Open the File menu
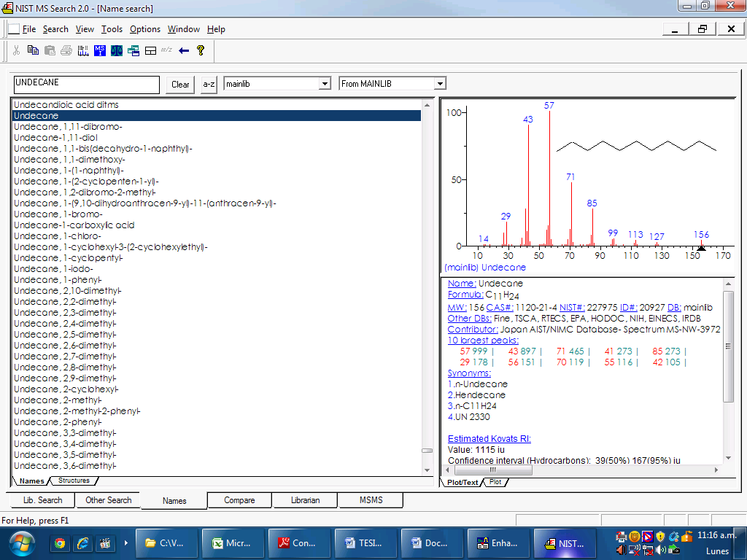The width and height of the screenshot is (747, 560). click(29, 29)
